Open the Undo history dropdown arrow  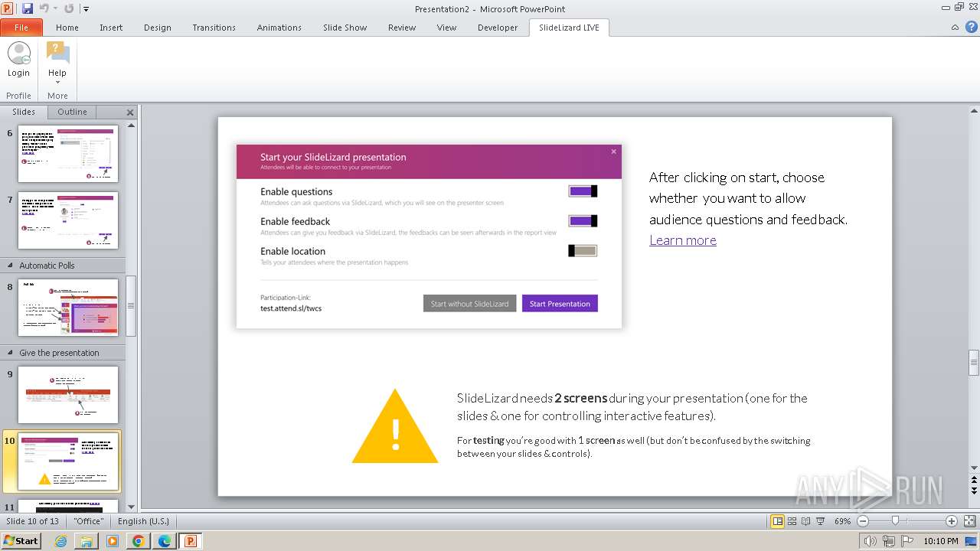click(55, 8)
